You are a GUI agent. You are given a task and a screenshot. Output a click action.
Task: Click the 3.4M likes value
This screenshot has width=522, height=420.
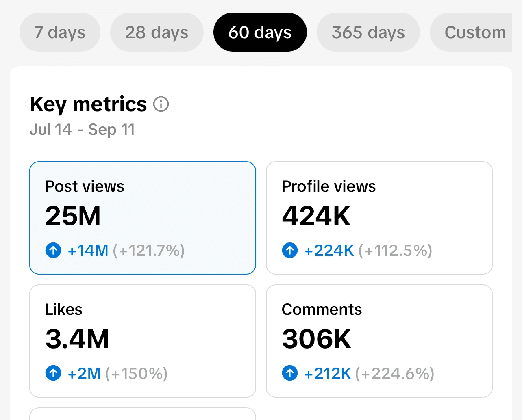click(x=77, y=339)
